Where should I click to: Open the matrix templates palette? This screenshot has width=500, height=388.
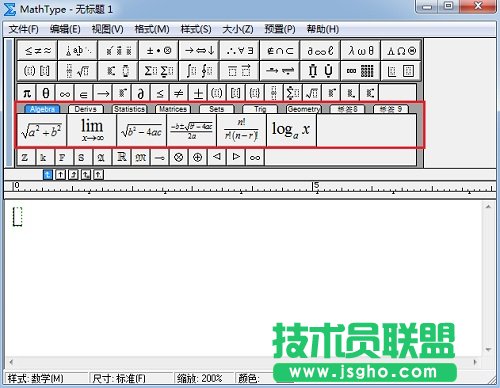(360, 71)
